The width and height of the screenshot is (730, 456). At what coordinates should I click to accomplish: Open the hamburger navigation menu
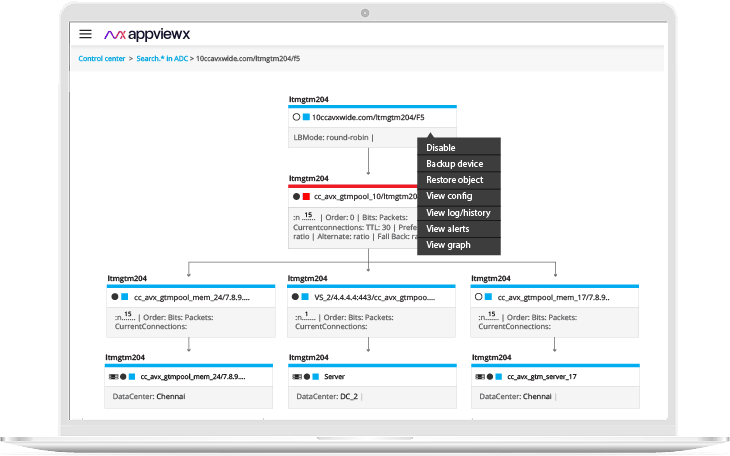(86, 33)
